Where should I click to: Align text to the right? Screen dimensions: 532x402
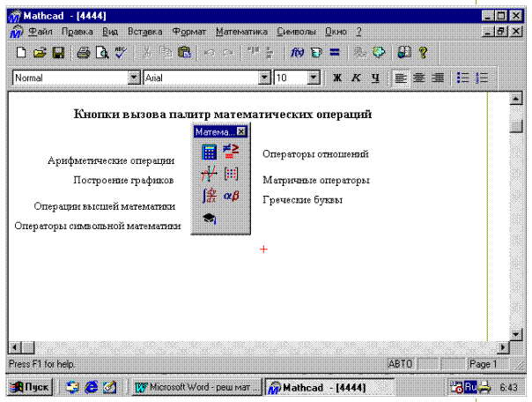[438, 78]
